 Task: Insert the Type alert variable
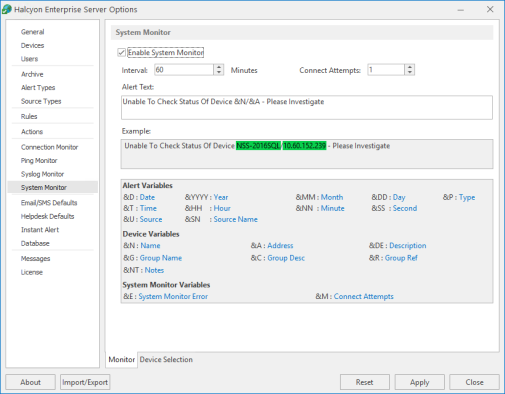[467, 197]
